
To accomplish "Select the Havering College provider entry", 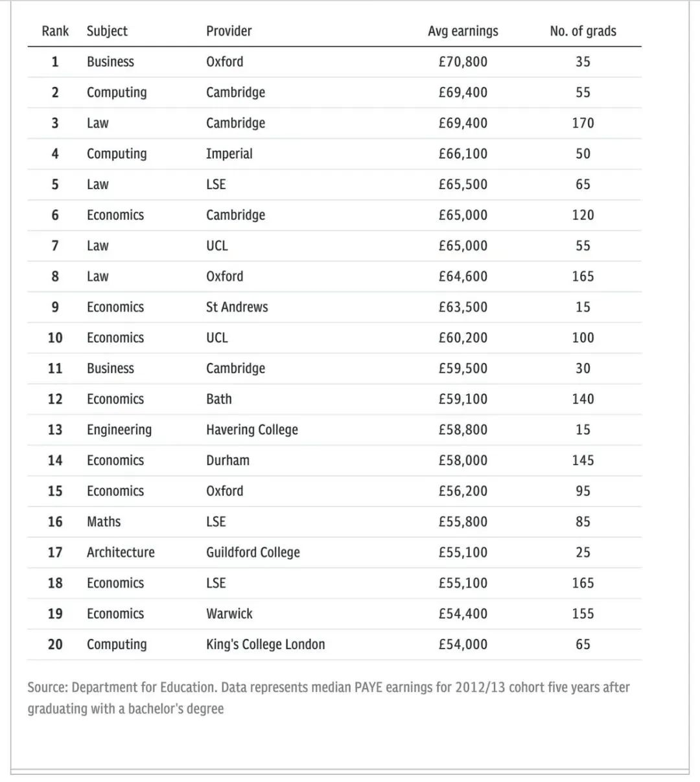I will coord(252,430).
